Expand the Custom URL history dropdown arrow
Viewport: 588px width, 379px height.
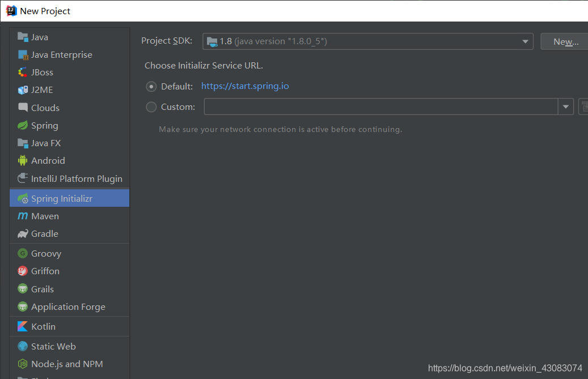566,107
